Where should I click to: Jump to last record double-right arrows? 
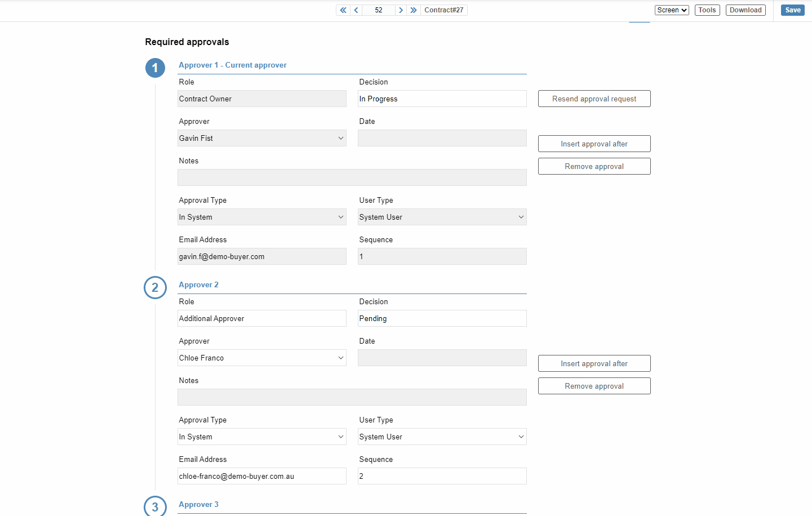[414, 10]
